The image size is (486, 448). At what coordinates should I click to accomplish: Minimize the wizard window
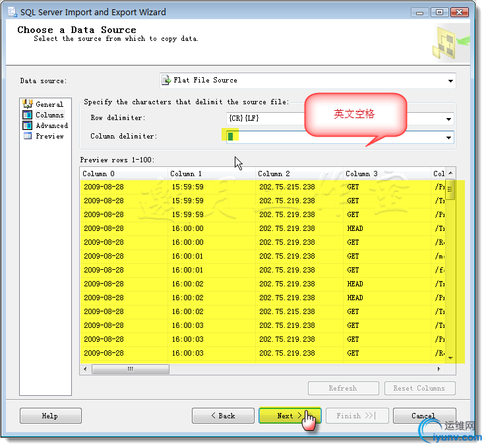(420, 13)
